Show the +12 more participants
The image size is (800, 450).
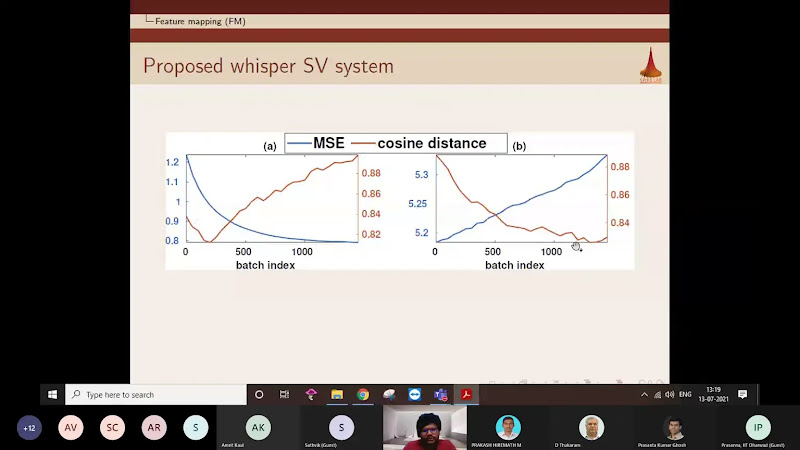29,428
